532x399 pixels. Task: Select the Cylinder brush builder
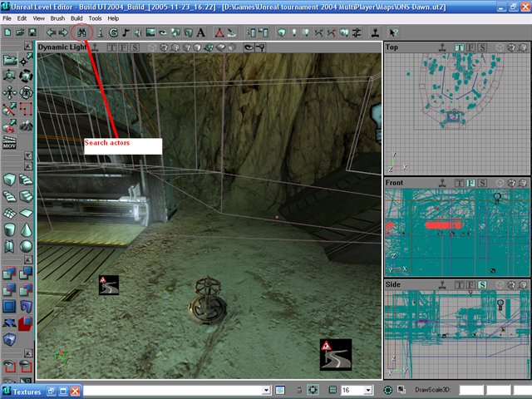(9, 229)
